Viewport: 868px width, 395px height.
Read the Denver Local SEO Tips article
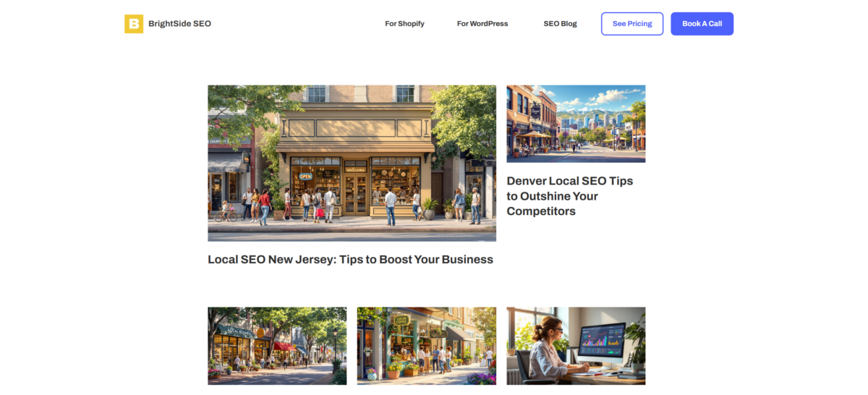point(569,196)
